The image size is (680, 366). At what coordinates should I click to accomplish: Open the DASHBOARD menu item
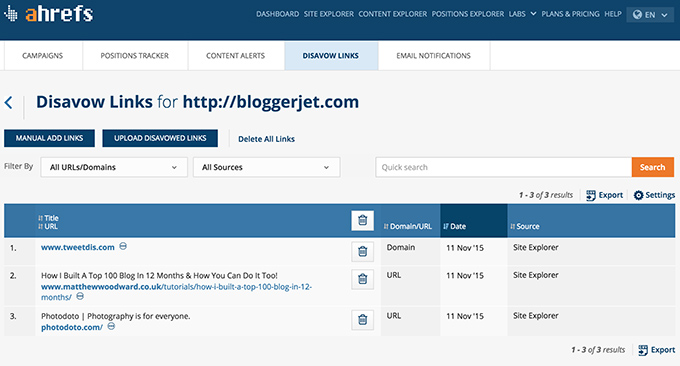point(278,14)
